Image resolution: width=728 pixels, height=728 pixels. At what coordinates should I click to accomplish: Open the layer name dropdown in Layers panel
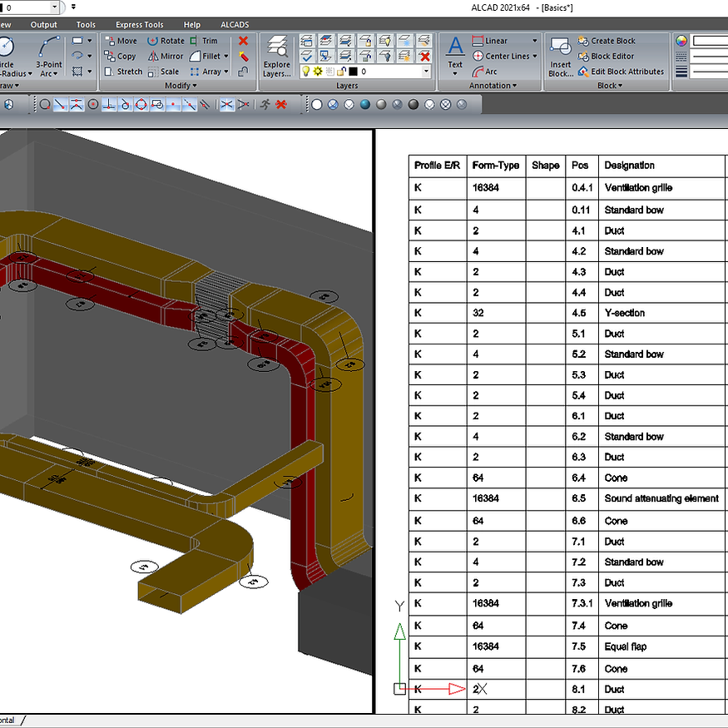(426, 72)
